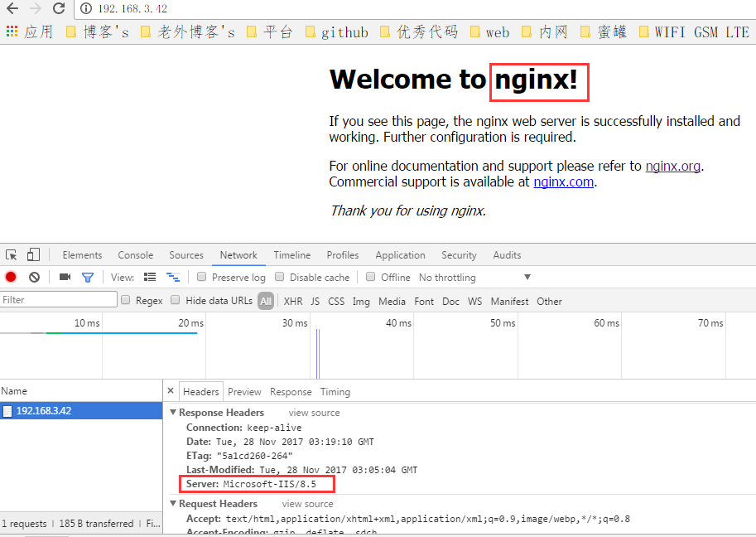Filter requests by CSS
The height and width of the screenshot is (537, 756).
click(336, 301)
